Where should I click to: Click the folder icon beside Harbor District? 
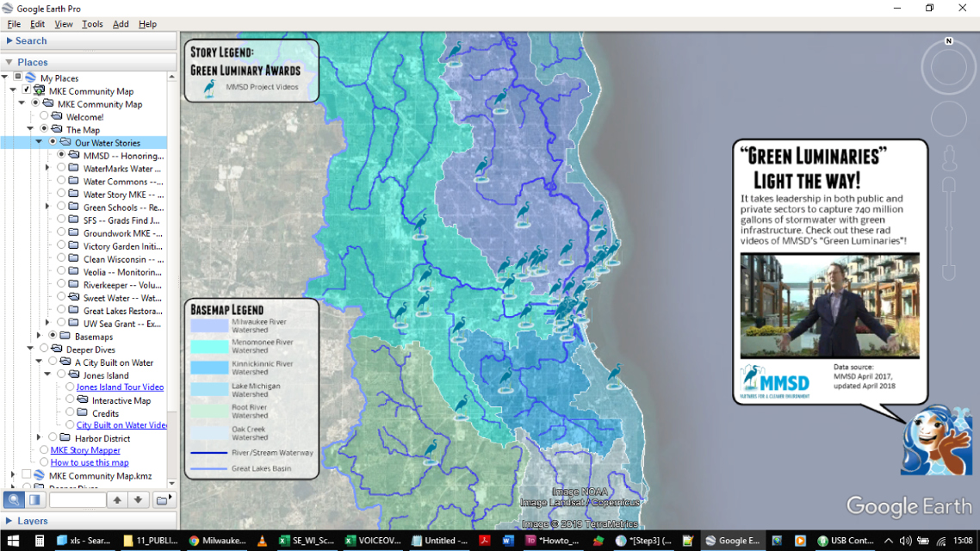pos(65,438)
